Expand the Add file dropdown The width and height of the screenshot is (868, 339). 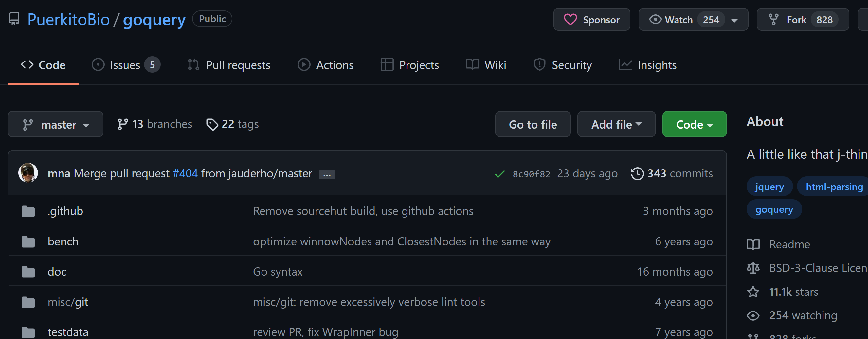616,124
